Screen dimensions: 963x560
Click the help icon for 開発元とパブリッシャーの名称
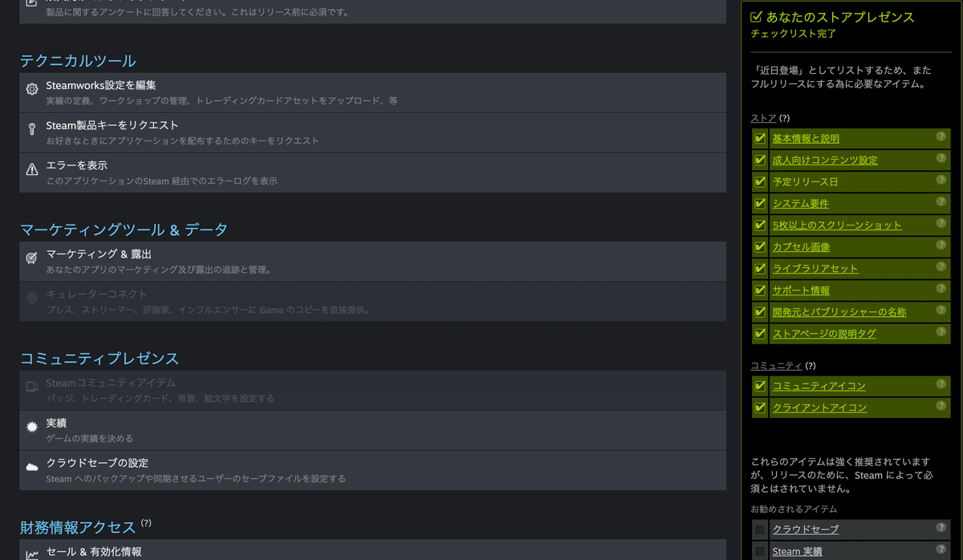tap(941, 310)
